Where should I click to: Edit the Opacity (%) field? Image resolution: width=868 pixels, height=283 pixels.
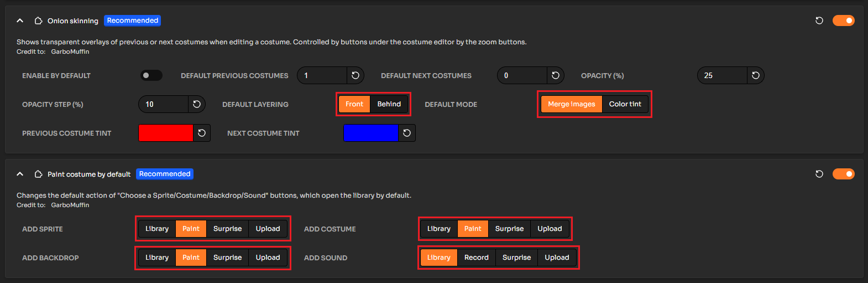coord(723,75)
